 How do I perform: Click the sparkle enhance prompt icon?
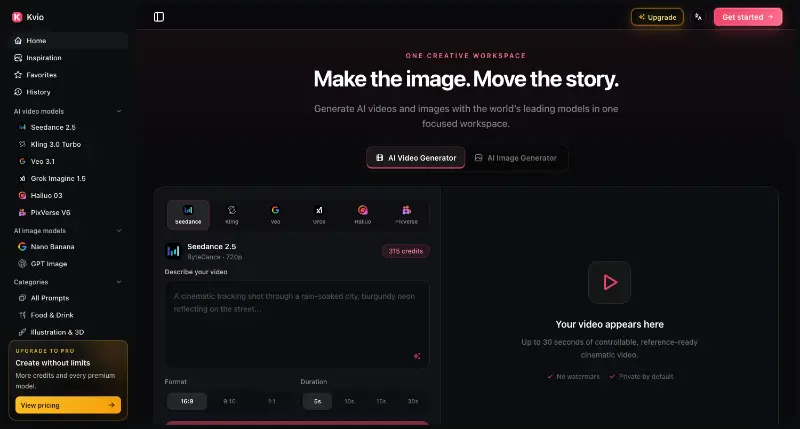[417, 356]
